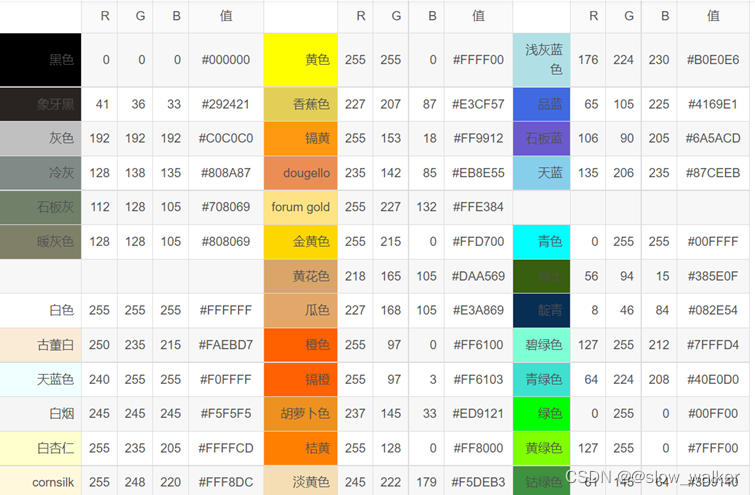Select the #00FFFF value cell

[x=713, y=242]
